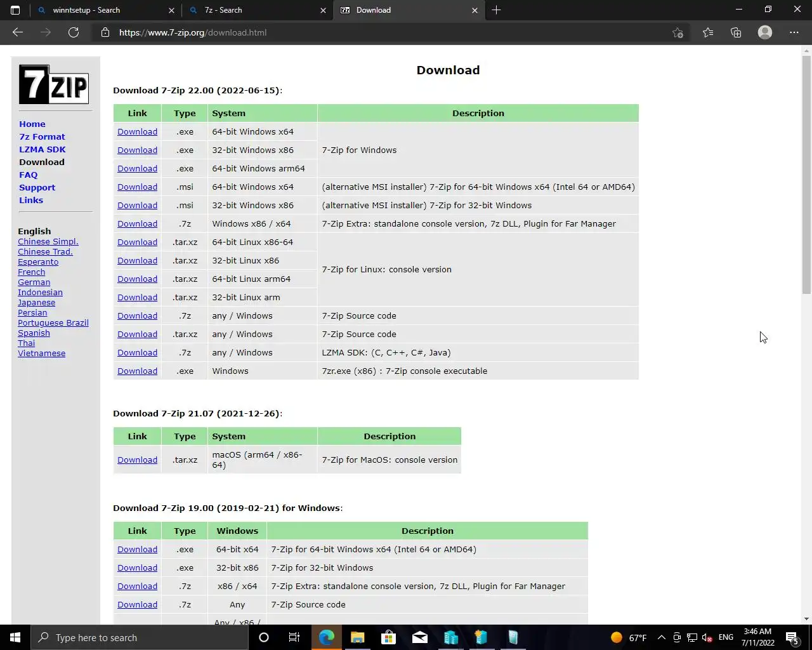This screenshot has width=812, height=650.
Task: Download 32-bit Windows x86 .exe for 22.00
Action: (137, 150)
